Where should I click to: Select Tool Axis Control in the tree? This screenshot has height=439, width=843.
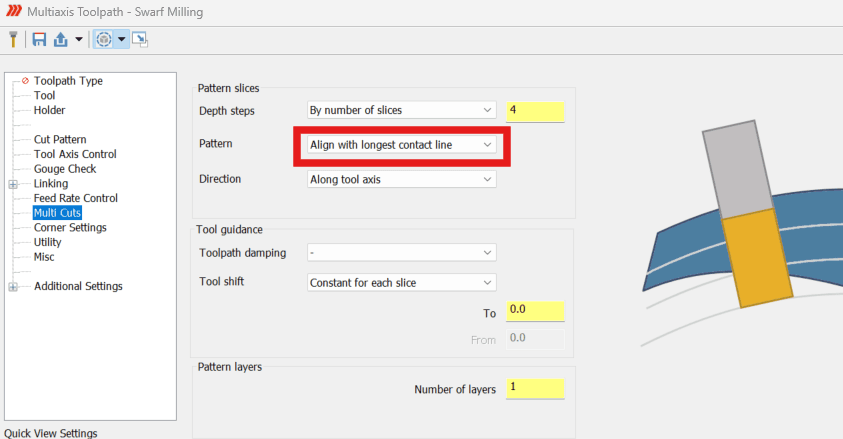(75, 154)
